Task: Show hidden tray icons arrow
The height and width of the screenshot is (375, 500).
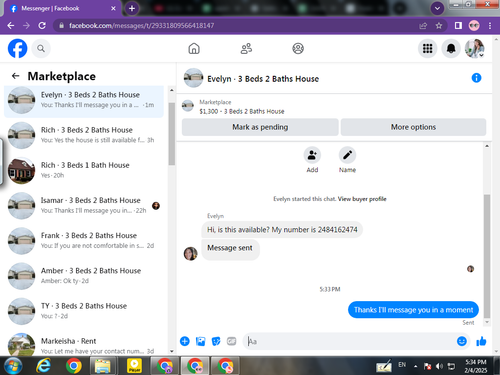Action: click(416, 366)
